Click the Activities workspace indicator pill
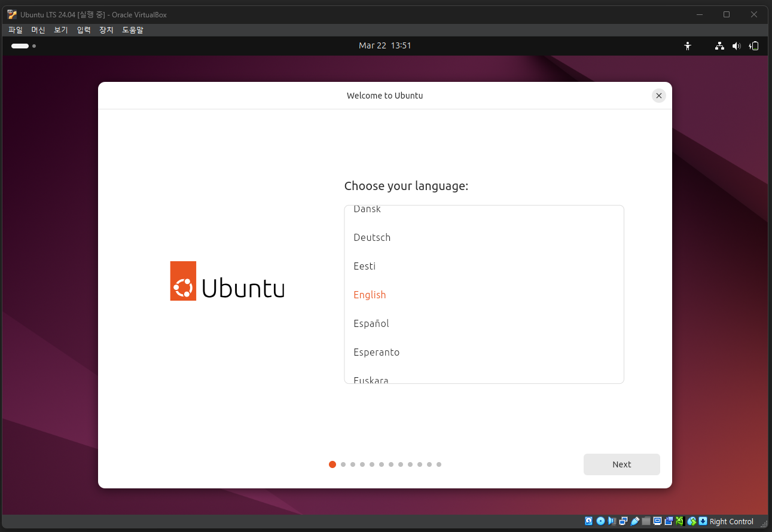Image resolution: width=772 pixels, height=532 pixels. coord(20,46)
